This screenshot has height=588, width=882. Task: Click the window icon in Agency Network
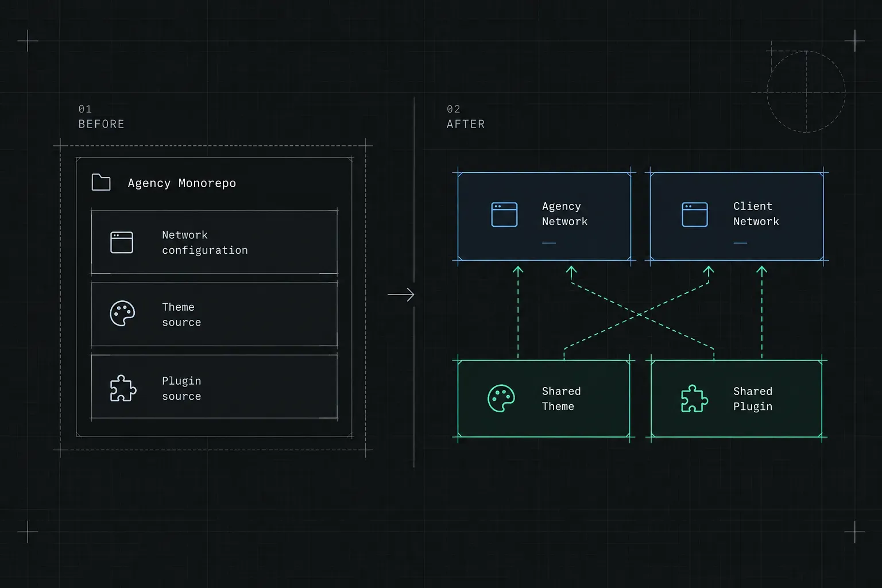click(x=504, y=214)
